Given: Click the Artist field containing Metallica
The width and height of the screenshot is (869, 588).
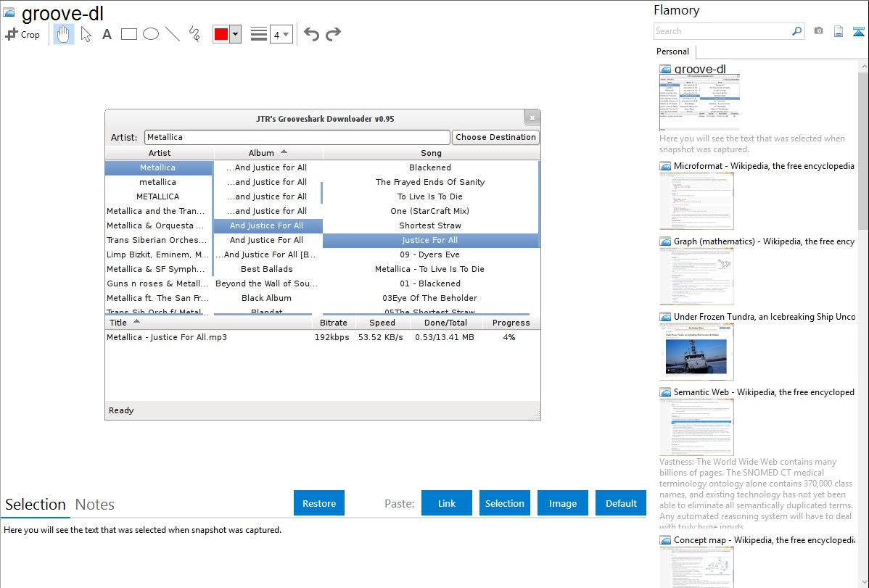Looking at the screenshot, I should tap(297, 137).
